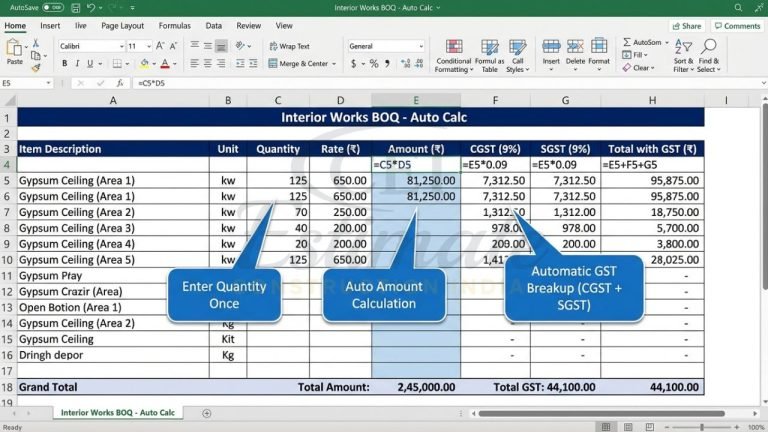Click Align Left icon

pyautogui.click(x=194, y=64)
